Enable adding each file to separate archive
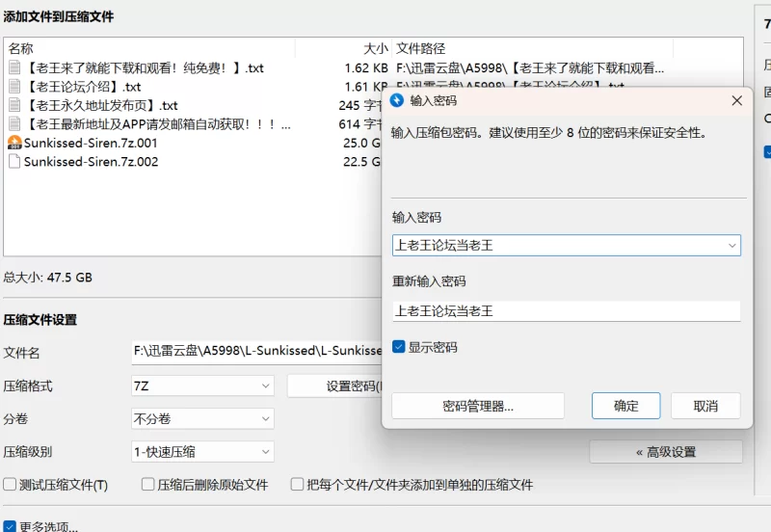771x532 pixels. point(298,485)
